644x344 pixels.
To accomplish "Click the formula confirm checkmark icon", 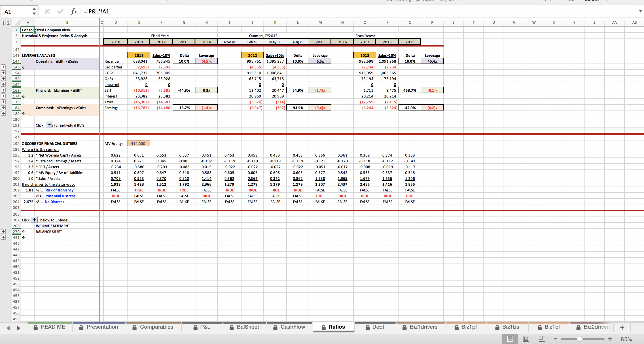I will click(x=60, y=11).
